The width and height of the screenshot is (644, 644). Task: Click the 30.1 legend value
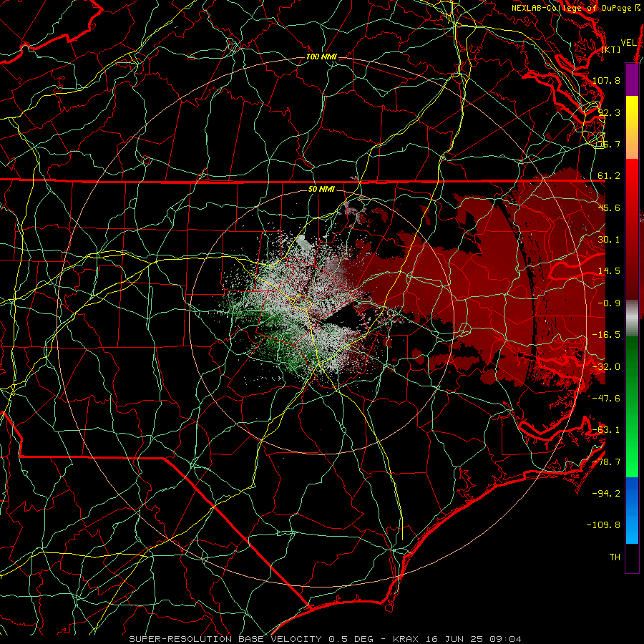[609, 240]
